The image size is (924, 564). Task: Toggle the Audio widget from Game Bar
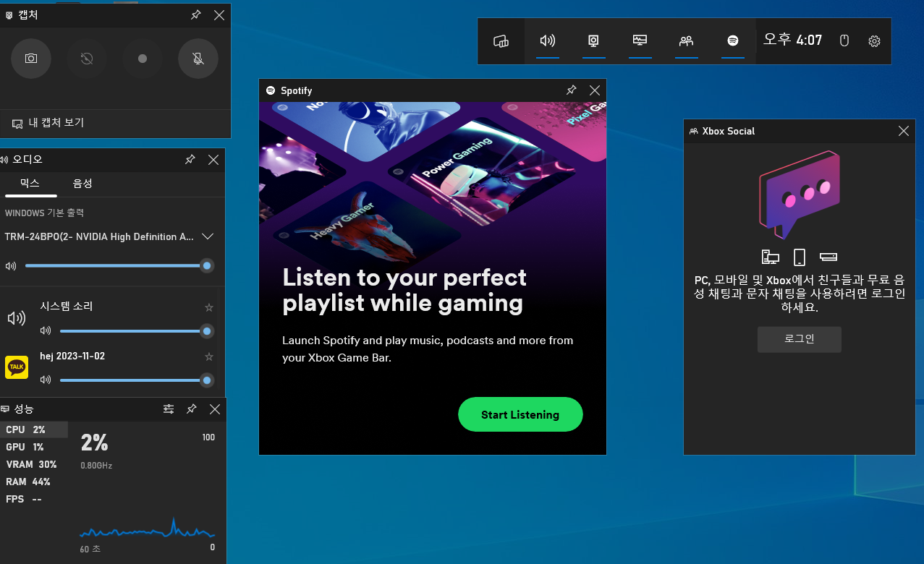coord(548,41)
